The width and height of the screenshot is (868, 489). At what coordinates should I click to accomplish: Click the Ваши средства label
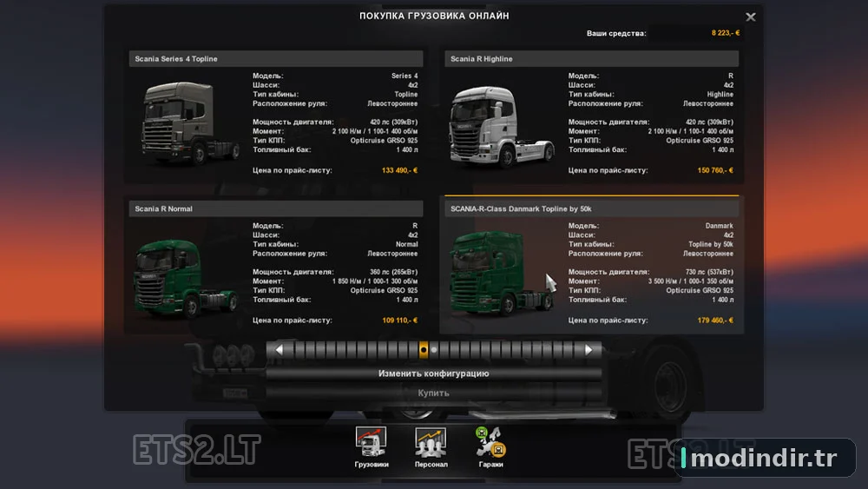616,33
